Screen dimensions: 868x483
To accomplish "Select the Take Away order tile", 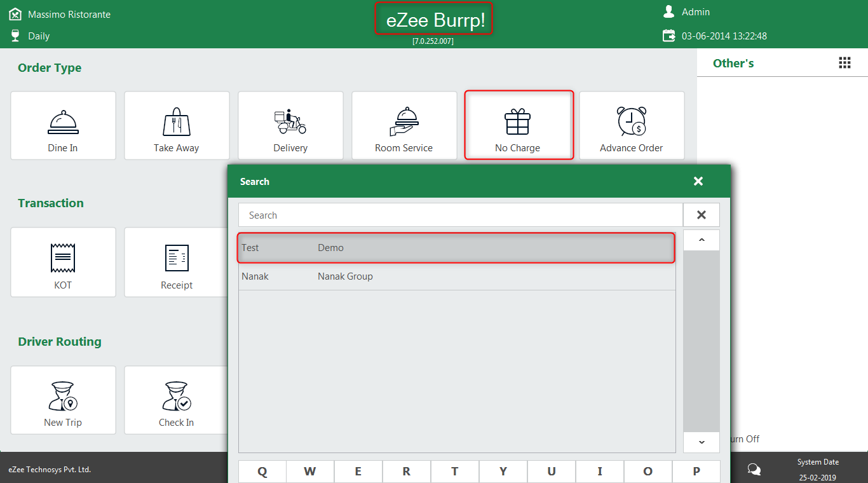I will click(x=177, y=125).
